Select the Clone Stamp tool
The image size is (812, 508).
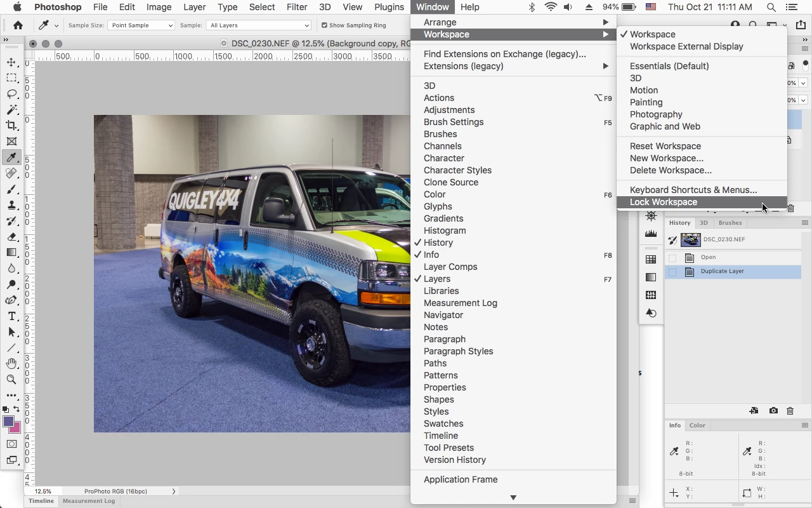11,205
